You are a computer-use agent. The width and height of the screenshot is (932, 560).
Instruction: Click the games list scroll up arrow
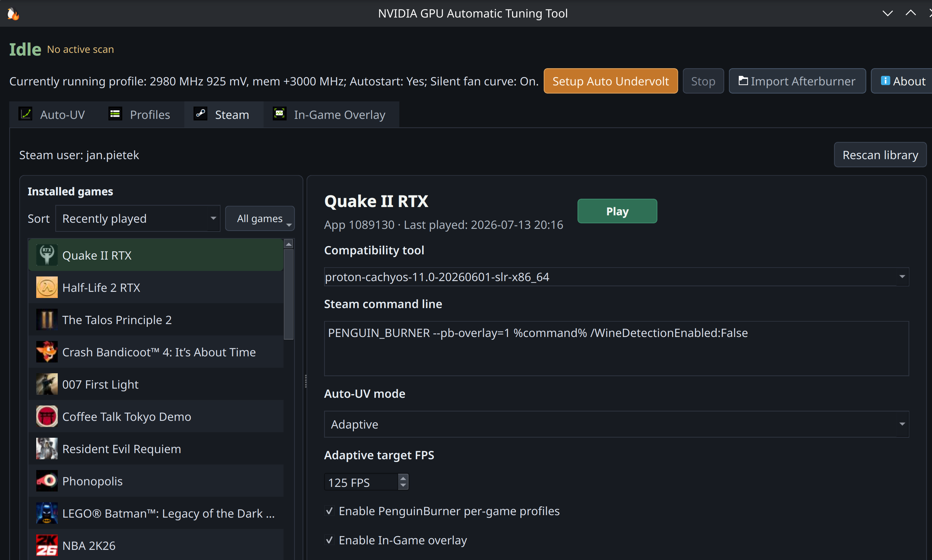tap(289, 244)
